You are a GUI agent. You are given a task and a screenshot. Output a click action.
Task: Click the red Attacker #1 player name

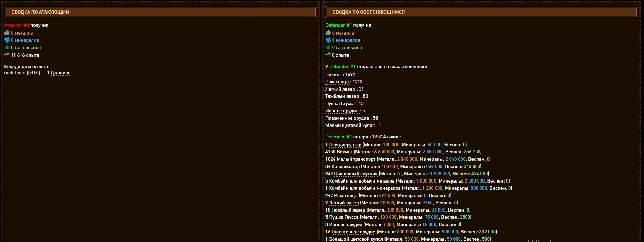click(17, 25)
